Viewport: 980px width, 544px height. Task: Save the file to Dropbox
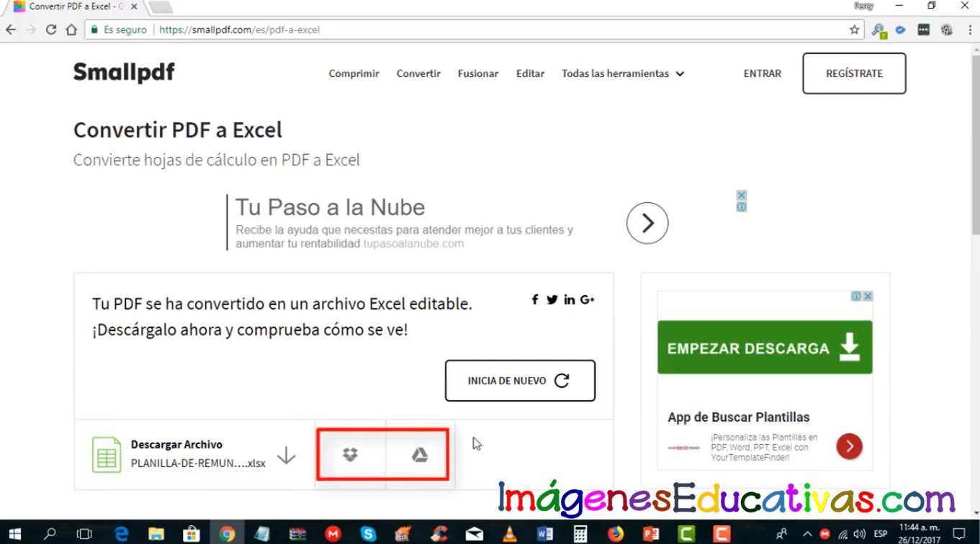point(350,455)
